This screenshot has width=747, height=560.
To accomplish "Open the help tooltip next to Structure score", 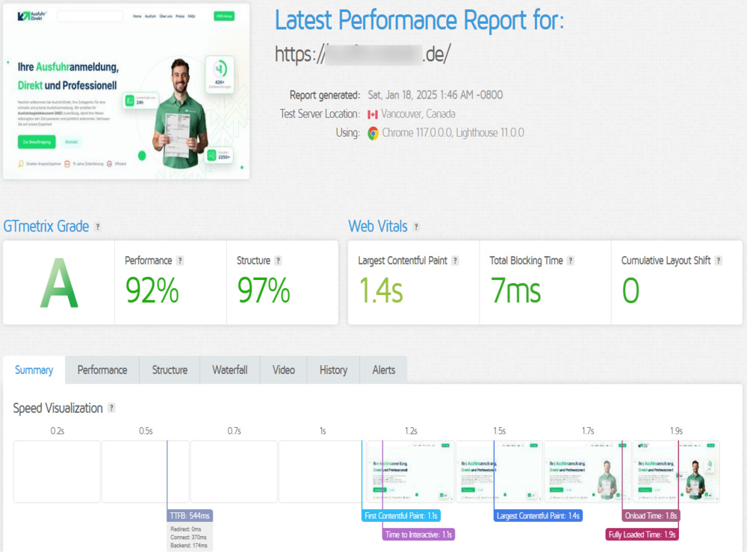I will coord(278,261).
